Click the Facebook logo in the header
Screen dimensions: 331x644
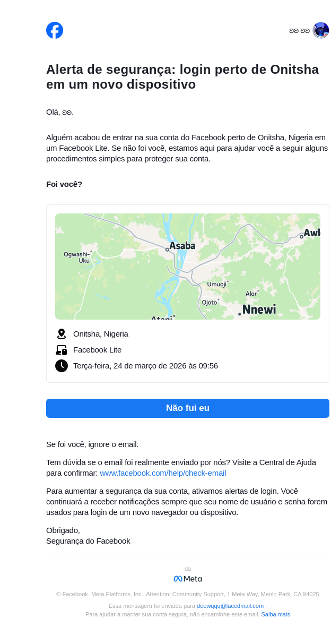(x=55, y=30)
